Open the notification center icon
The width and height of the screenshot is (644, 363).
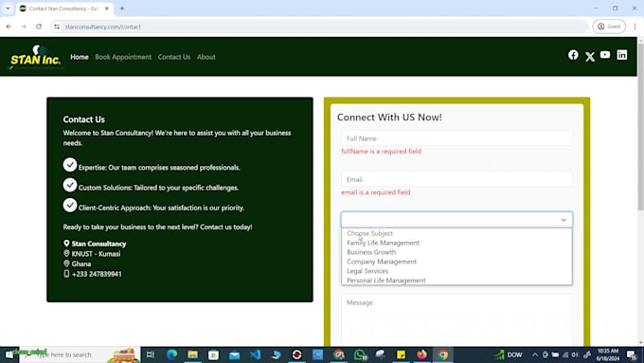(x=632, y=354)
